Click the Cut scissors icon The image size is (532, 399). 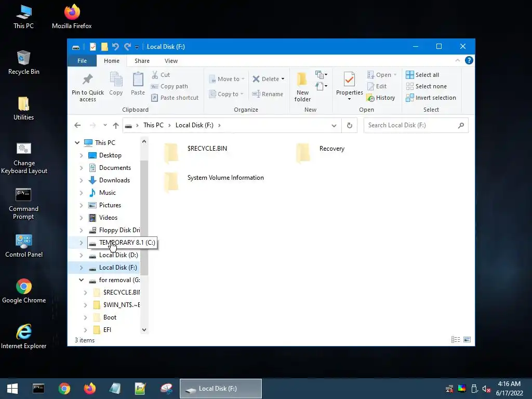coord(155,75)
